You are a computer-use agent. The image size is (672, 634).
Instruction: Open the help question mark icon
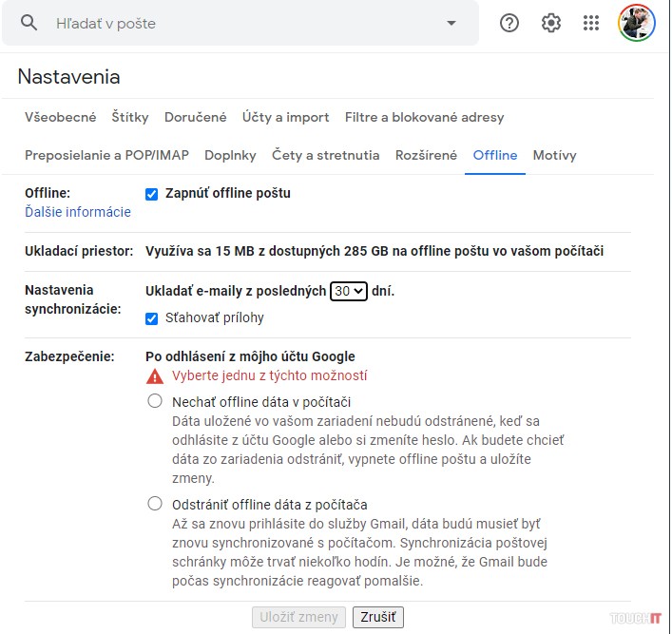(509, 23)
